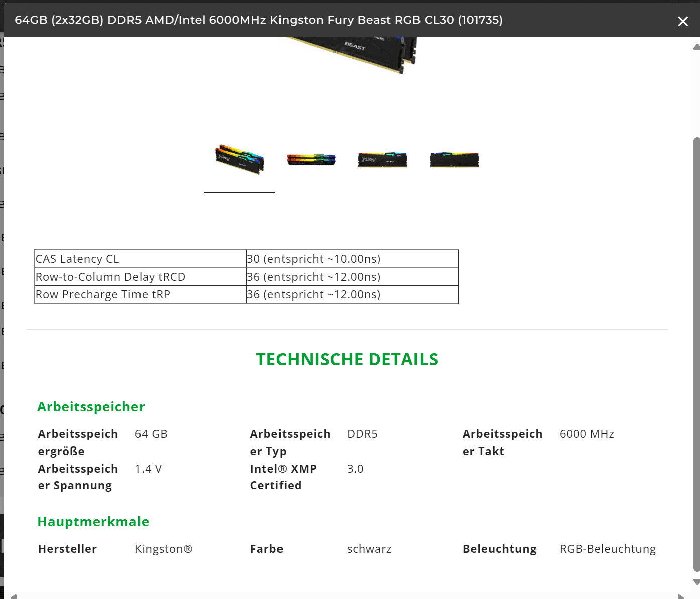Click the '30 (entspricht ~10.00ns)' cell
The width and height of the screenshot is (700, 599).
click(352, 259)
